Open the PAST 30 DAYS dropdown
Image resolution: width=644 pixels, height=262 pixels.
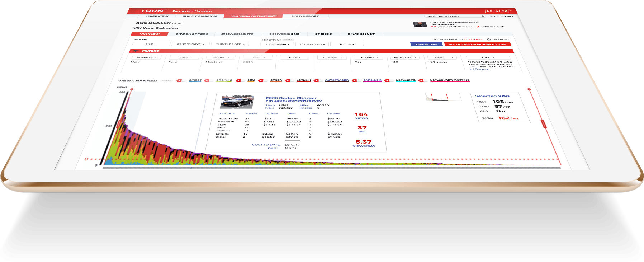coord(190,44)
